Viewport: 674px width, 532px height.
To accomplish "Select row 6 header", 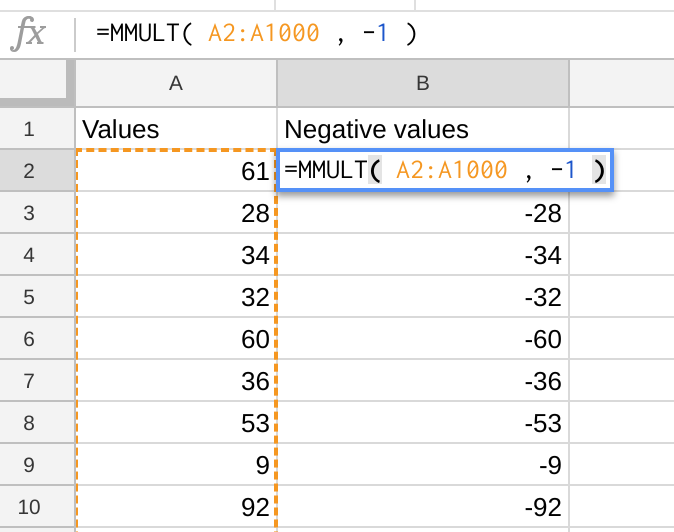I will [x=37, y=339].
